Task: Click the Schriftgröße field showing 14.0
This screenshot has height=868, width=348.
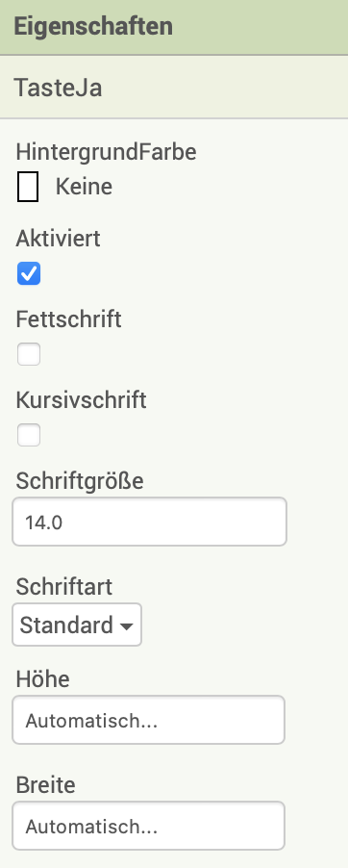Action: (149, 522)
